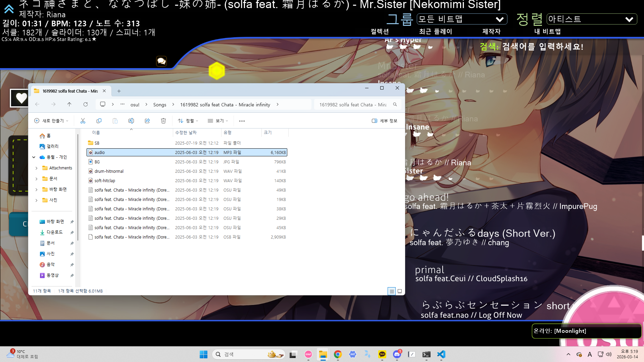Click the Copy icon in Explorer toolbar
This screenshot has width=644, height=362.
pyautogui.click(x=99, y=121)
